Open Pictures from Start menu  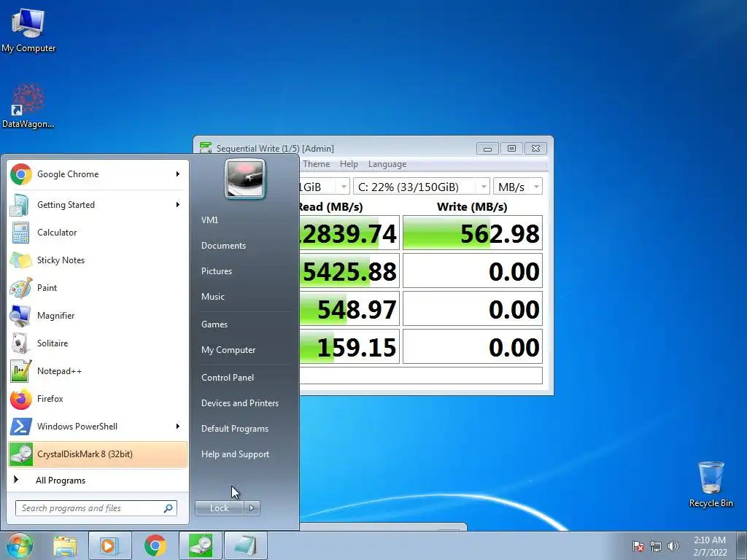[216, 271]
